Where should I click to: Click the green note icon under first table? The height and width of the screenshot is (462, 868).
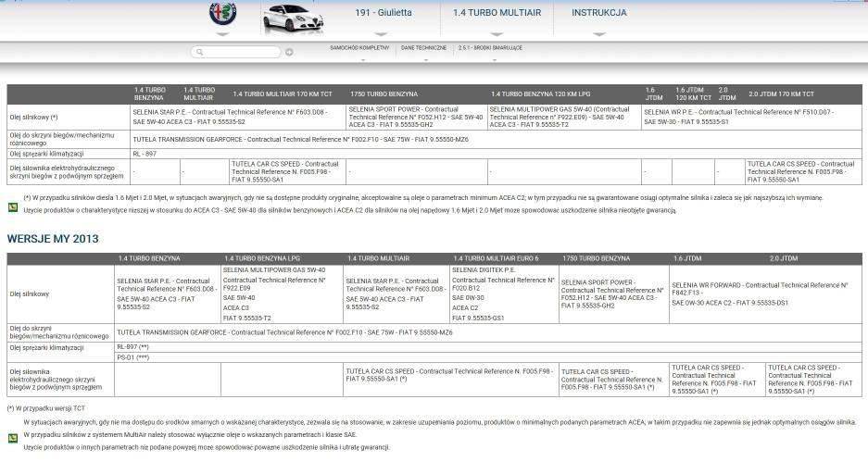[x=13, y=208]
